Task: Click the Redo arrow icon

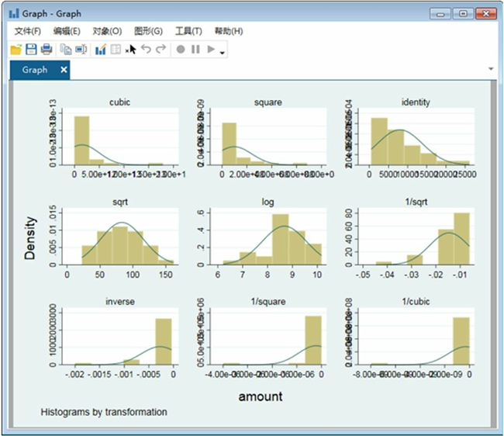Action: (161, 50)
